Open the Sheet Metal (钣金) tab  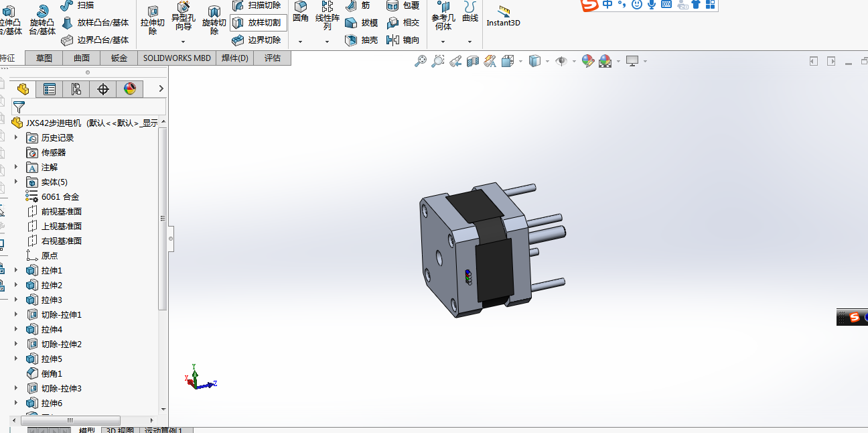119,58
